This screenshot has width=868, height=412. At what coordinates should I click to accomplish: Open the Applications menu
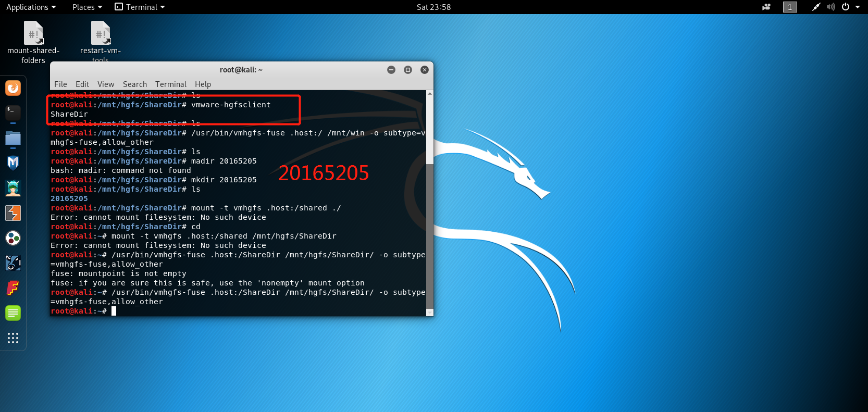(x=31, y=7)
